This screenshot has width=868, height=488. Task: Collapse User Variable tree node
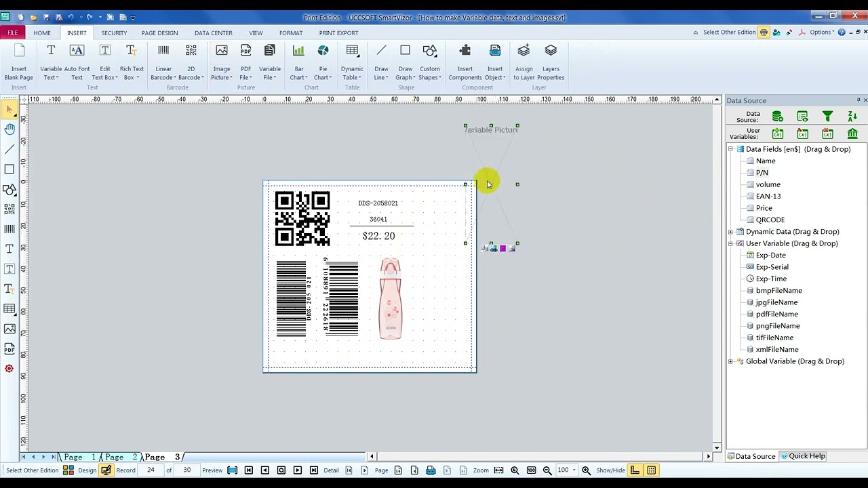730,243
